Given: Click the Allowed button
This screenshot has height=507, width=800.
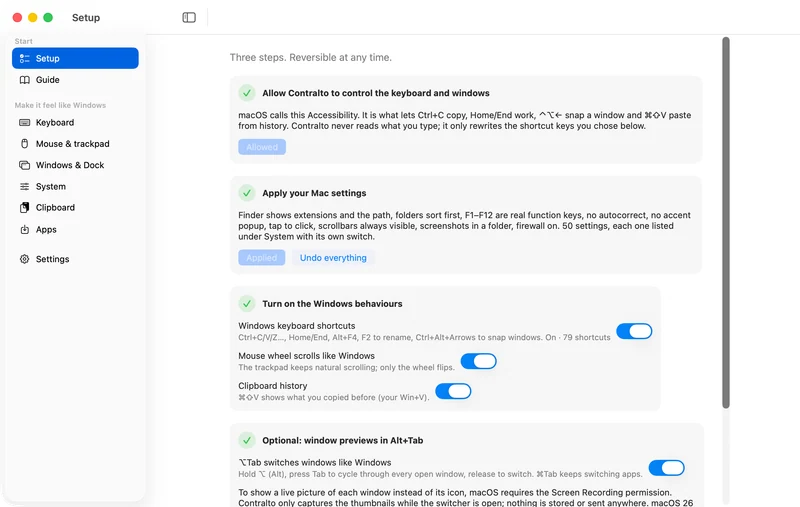Looking at the screenshot, I should [262, 147].
